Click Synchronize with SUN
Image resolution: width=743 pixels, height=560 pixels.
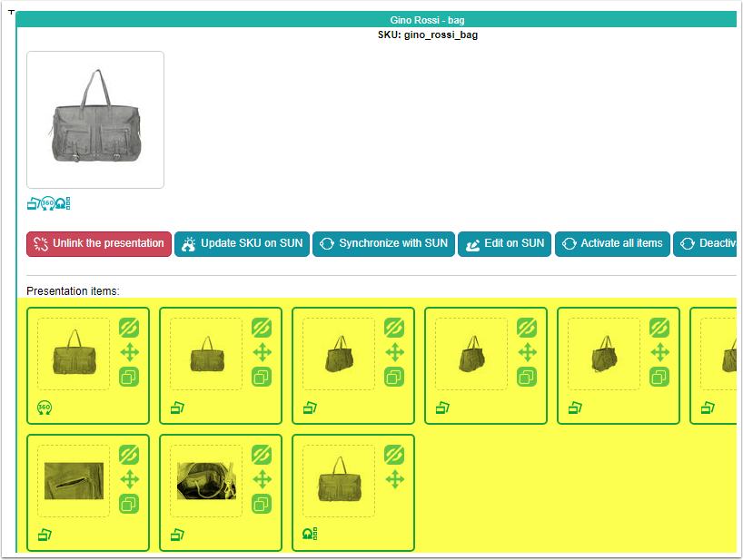[x=384, y=244]
